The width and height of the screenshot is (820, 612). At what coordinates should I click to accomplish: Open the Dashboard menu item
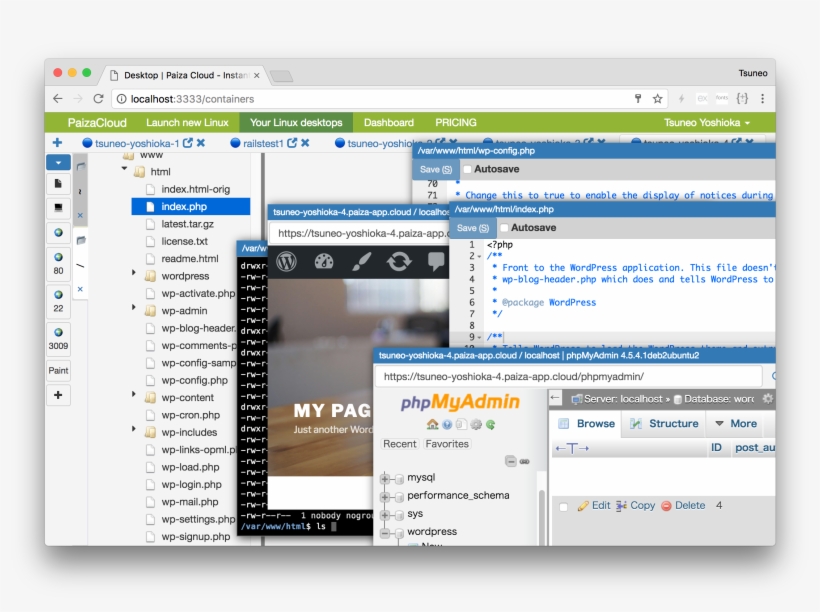pos(388,123)
